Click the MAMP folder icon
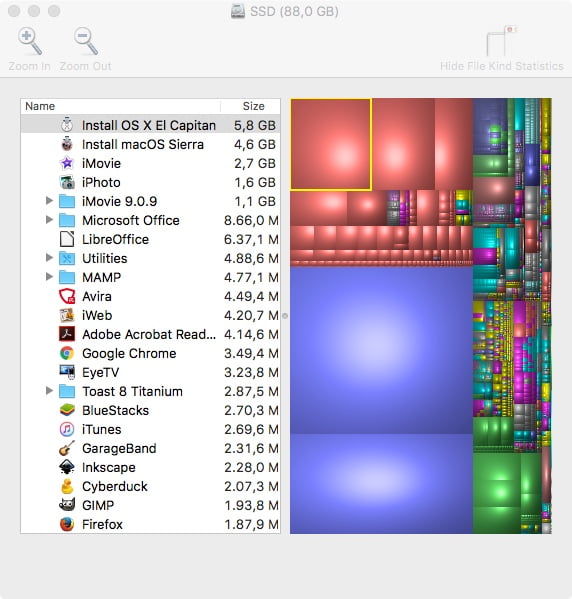The width and height of the screenshot is (572, 599). (x=67, y=277)
